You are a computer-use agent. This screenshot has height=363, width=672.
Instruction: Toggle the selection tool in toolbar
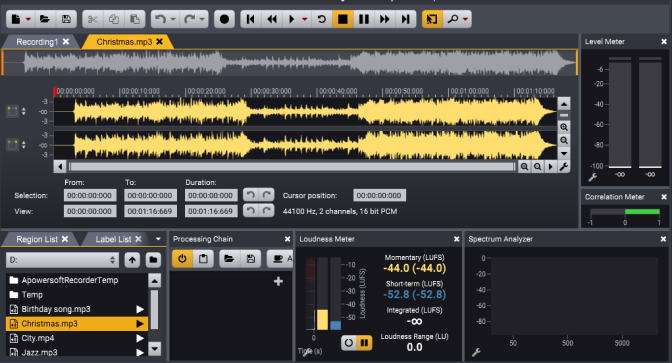[432, 19]
